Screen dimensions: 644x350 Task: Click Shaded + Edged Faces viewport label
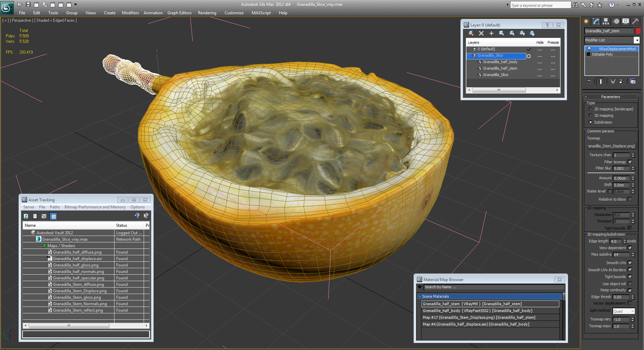(x=55, y=20)
